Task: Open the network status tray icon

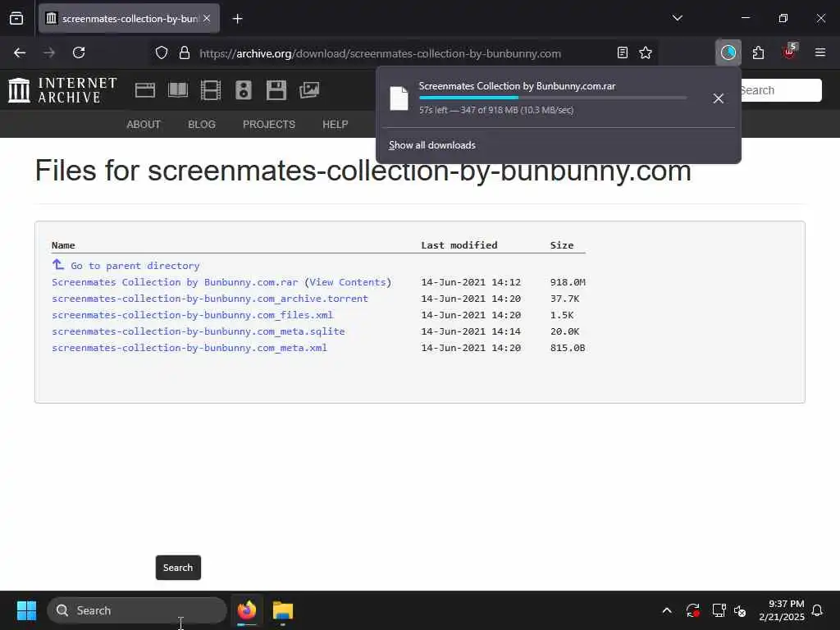Action: coord(719,610)
